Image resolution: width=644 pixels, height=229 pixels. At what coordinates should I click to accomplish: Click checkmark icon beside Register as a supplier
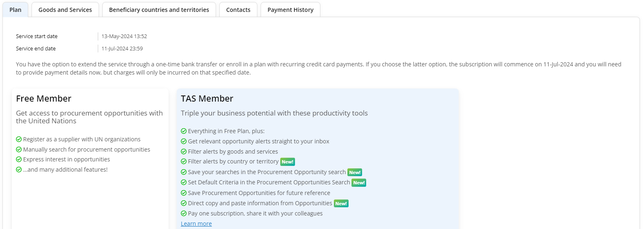tap(19, 139)
